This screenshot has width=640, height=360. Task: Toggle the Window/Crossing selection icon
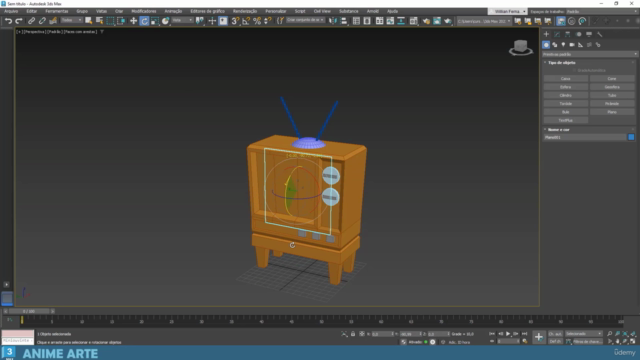(121, 21)
